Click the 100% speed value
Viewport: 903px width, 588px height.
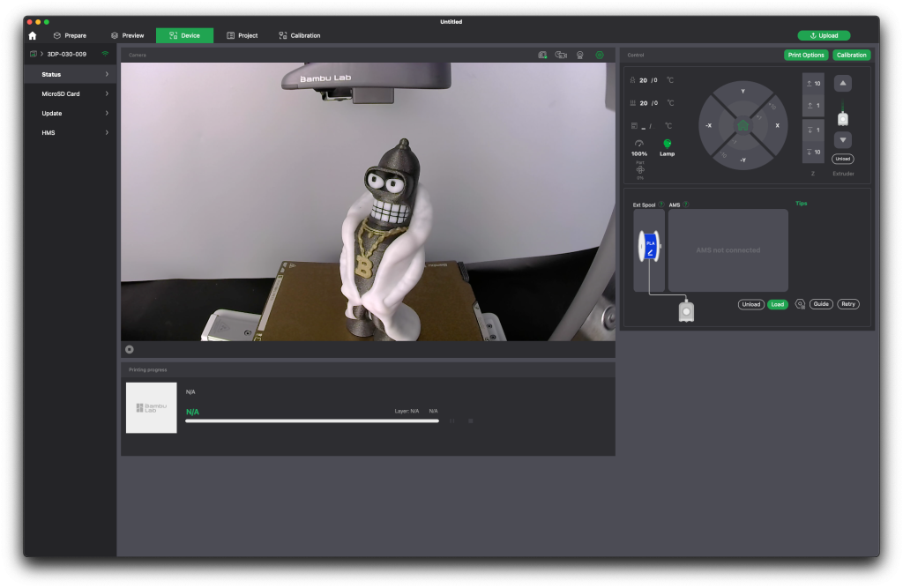point(639,153)
